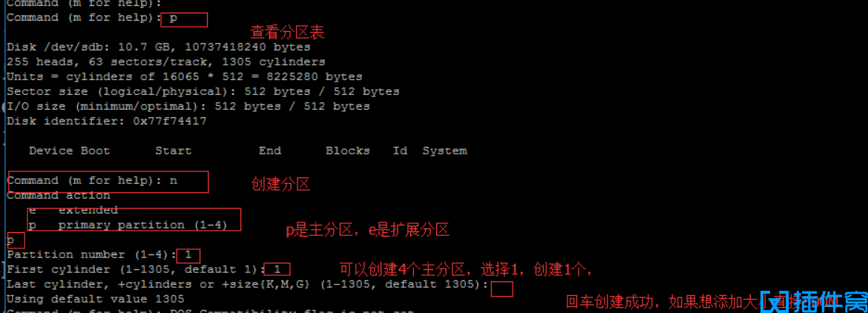Image resolution: width=868 pixels, height=313 pixels.
Task: Click the red annotation 创建分区
Action: point(280,185)
